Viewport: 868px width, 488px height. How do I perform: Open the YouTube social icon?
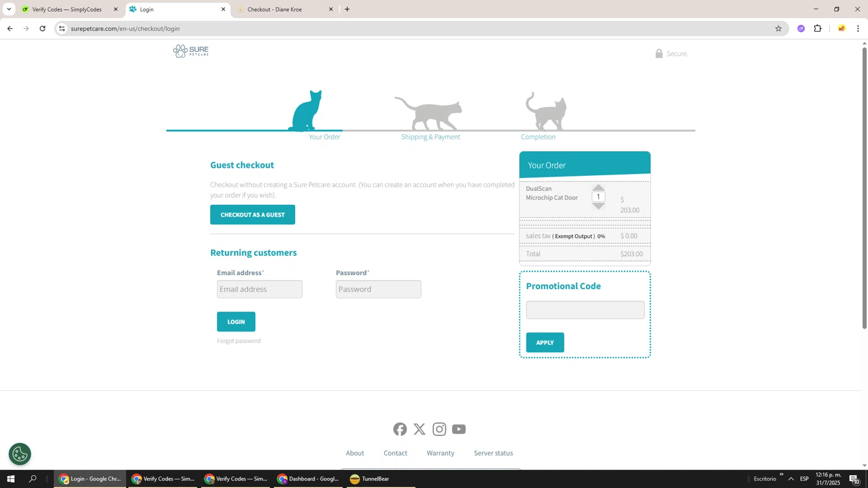tap(459, 429)
